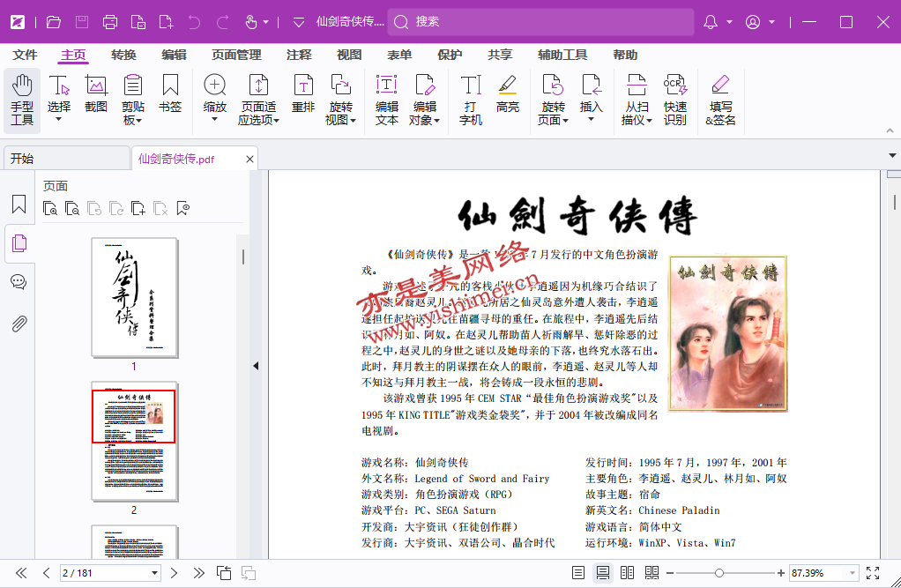Screen dimensions: 901x588
Task: Switch to two-page facing view
Action: [x=628, y=573]
